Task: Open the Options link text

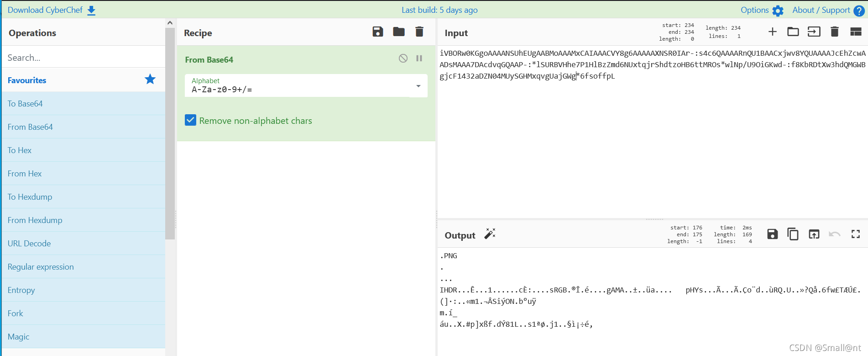Action: pos(754,10)
